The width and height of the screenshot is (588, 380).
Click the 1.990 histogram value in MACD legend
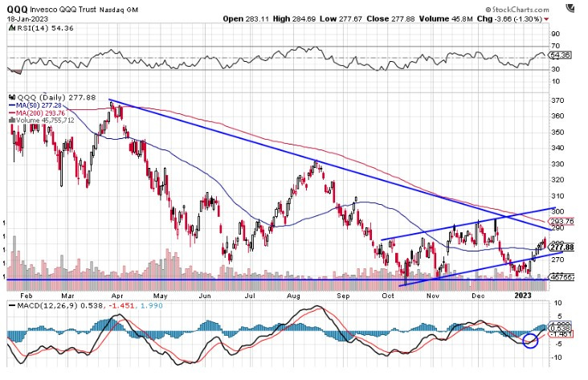(x=151, y=306)
